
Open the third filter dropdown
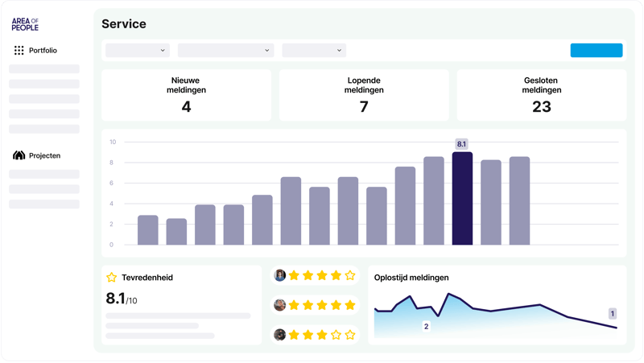point(314,51)
